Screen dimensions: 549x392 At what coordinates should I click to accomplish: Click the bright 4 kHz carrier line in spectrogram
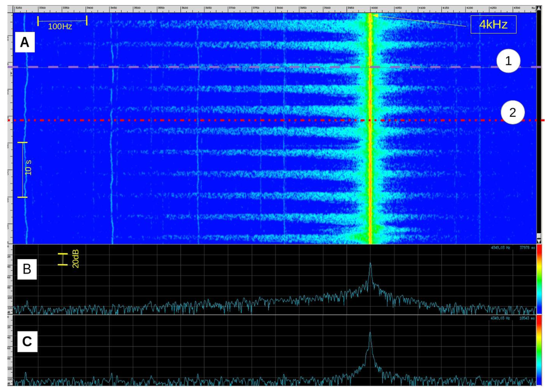click(369, 161)
